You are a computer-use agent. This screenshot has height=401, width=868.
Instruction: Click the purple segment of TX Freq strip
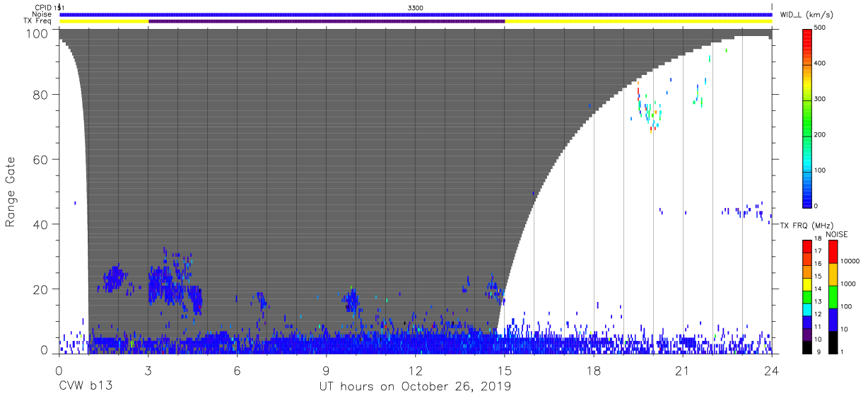click(327, 21)
